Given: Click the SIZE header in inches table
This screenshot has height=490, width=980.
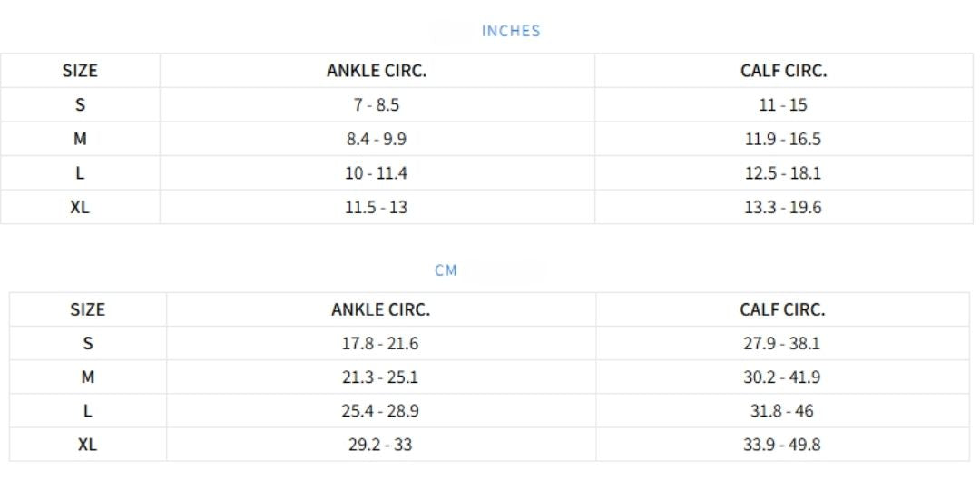Looking at the screenshot, I should (80, 71).
